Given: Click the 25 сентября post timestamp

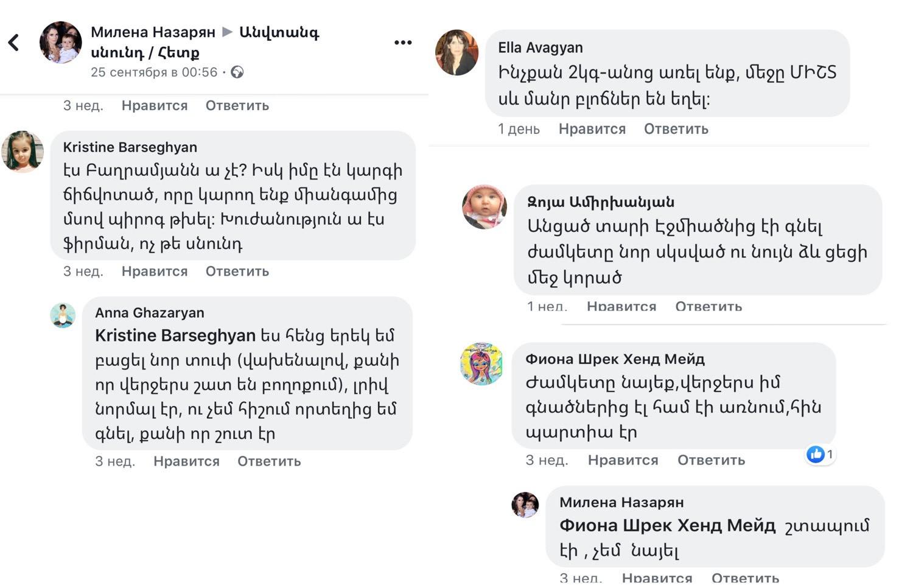Looking at the screenshot, I should [x=153, y=72].
